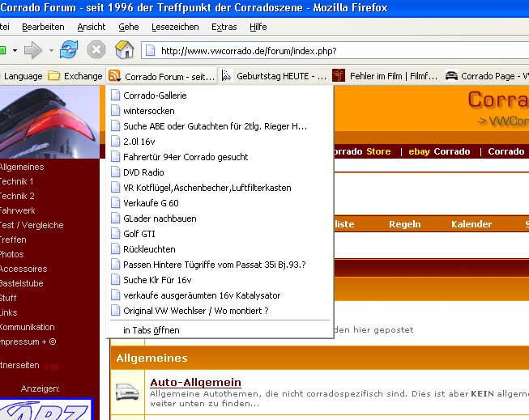This screenshot has height=420, width=529.
Task: Select verkaufe ausgeräumten 16v Katalysator entry
Action: pos(220,295)
